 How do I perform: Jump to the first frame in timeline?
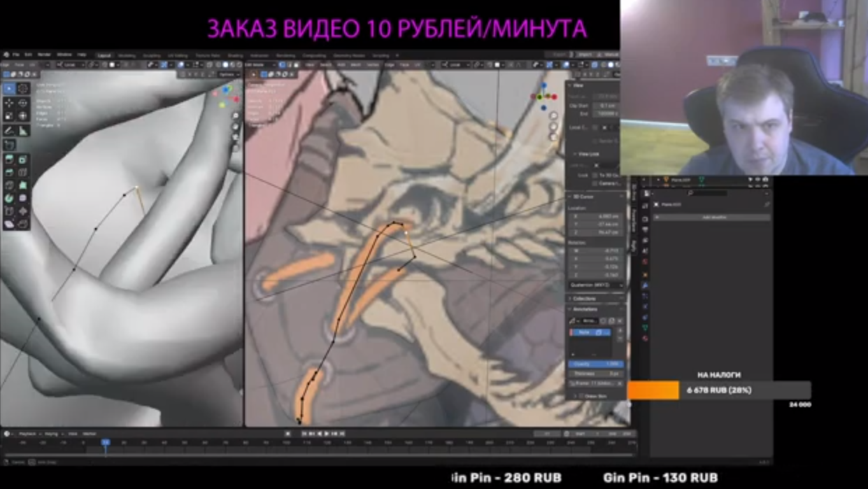point(304,434)
